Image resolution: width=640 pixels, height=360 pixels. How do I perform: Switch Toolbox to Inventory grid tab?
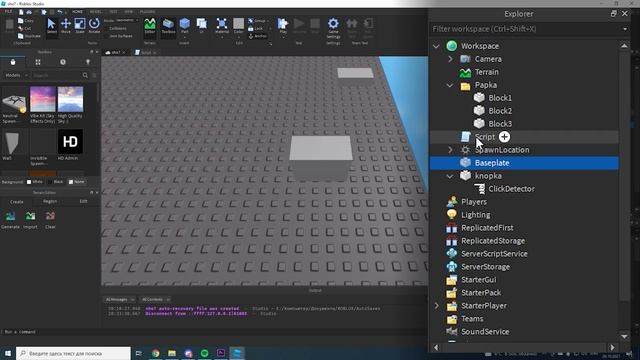(38, 62)
